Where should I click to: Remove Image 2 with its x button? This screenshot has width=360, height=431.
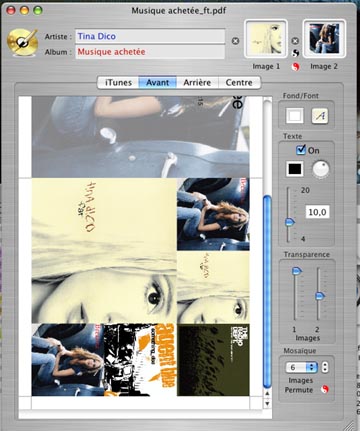[295, 41]
